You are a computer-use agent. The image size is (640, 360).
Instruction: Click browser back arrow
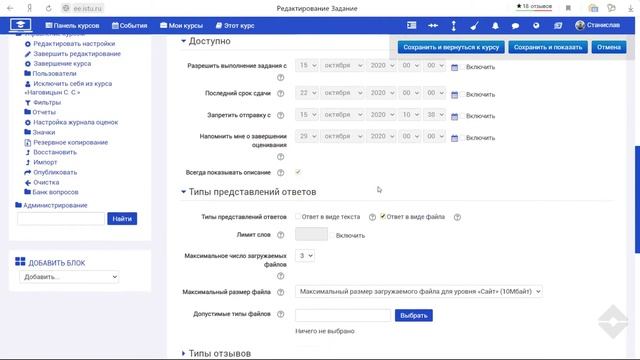point(10,8)
